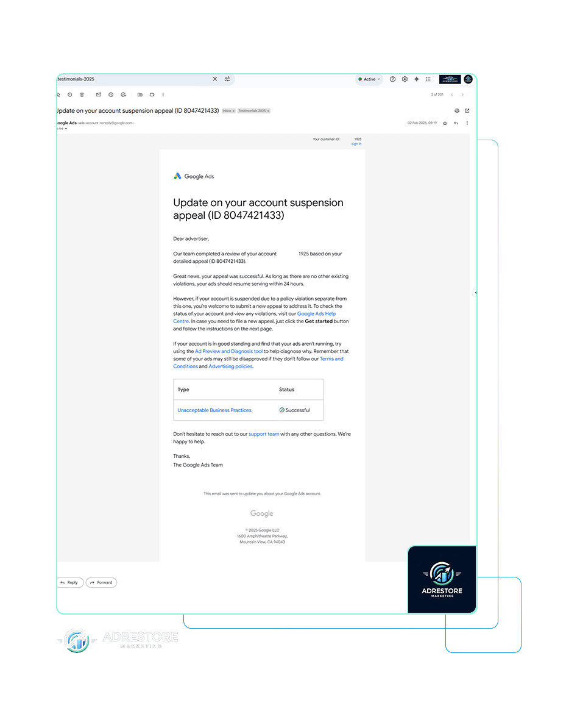Open Gmail settings gear
The width and height of the screenshot is (580, 728).
(405, 79)
